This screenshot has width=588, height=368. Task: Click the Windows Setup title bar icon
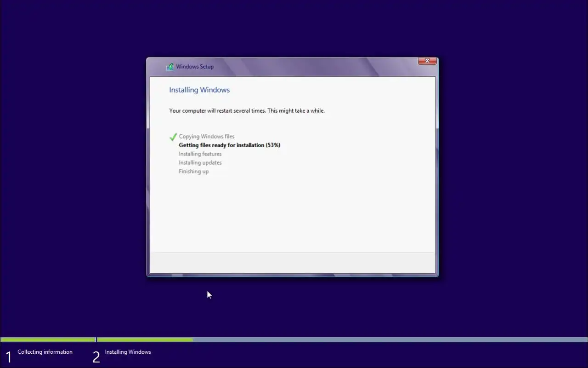click(170, 67)
